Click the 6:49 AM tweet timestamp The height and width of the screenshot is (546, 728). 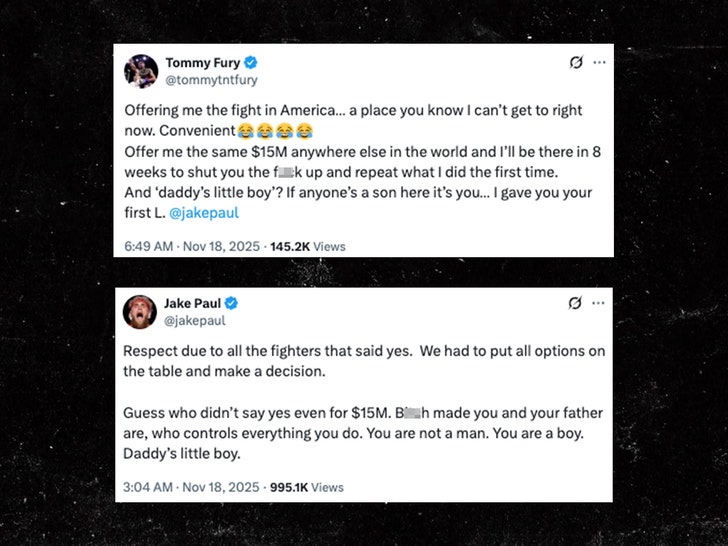click(192, 245)
